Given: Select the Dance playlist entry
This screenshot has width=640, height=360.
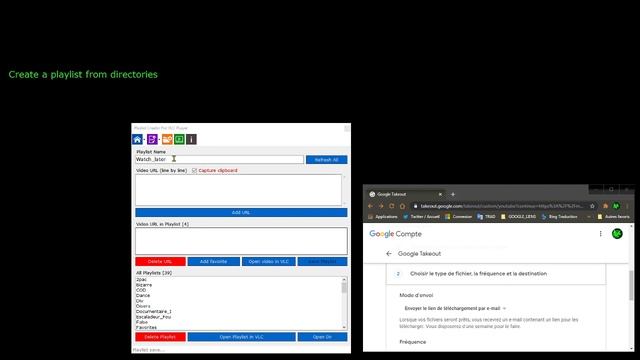Looking at the screenshot, I should (x=143, y=296).
